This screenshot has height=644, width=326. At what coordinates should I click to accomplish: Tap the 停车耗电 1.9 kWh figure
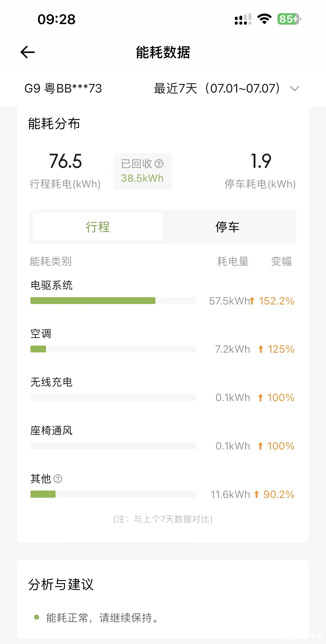260,161
